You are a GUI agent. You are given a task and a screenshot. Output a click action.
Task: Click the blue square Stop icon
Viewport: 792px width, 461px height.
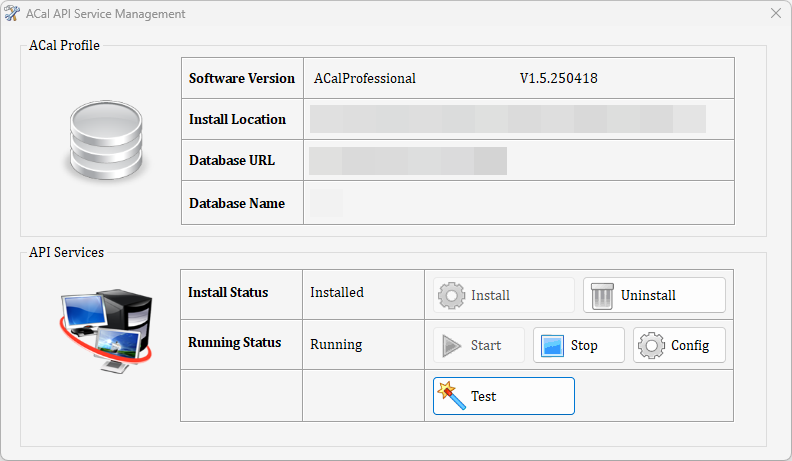click(552, 346)
